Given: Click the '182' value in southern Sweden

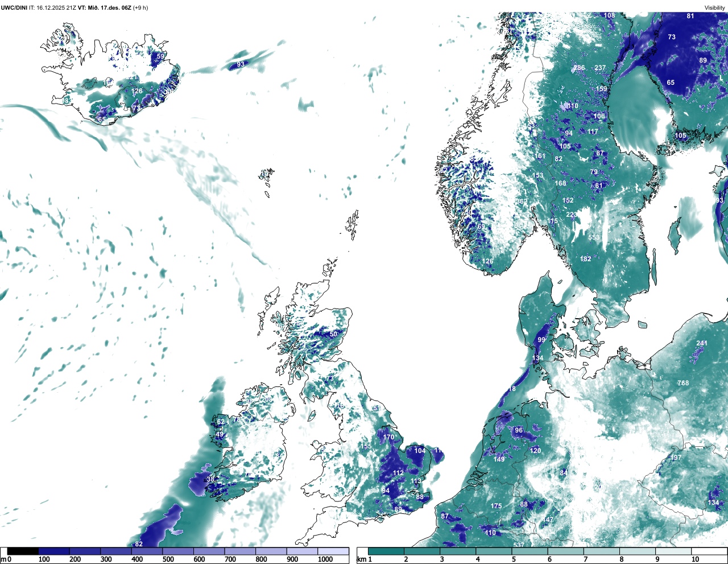Looking at the screenshot, I should [585, 259].
